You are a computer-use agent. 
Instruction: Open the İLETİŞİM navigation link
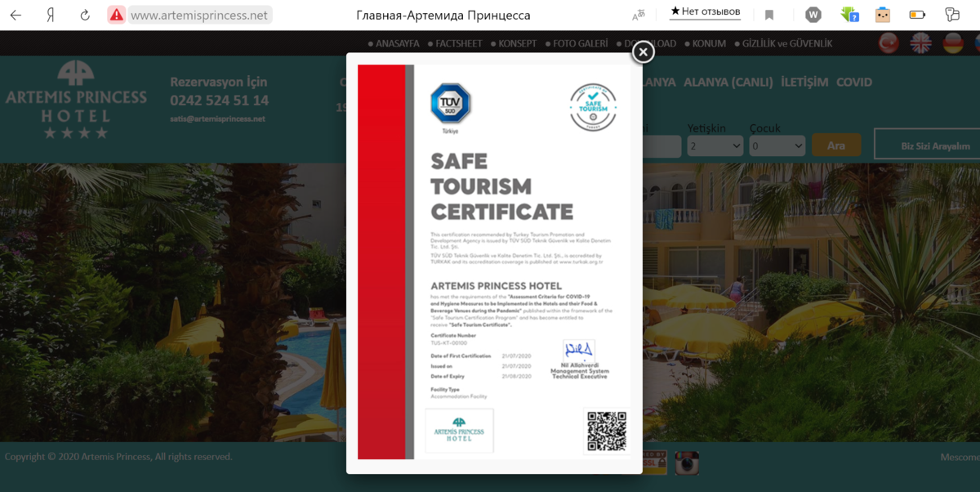pos(804,82)
